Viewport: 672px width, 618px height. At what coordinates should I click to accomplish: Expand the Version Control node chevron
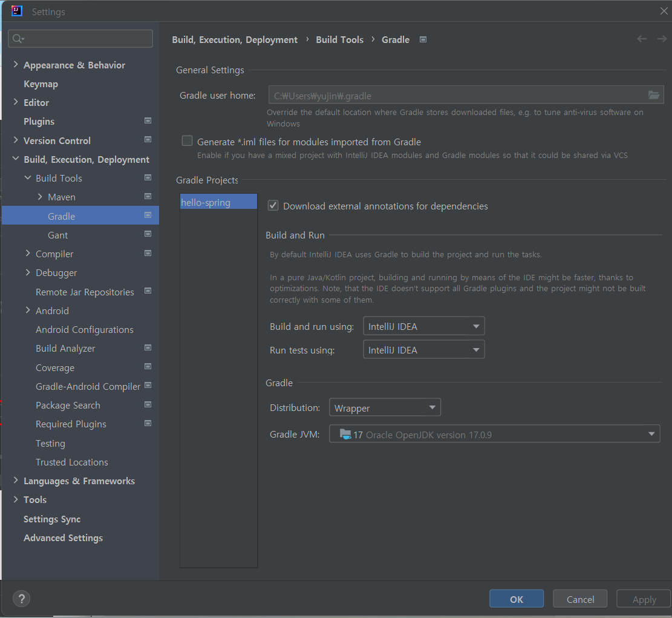pos(16,140)
